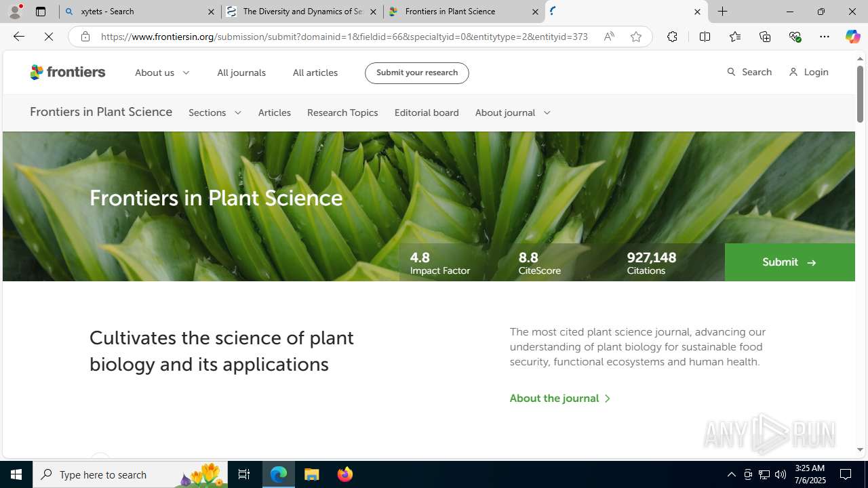Screen dimensions: 868x488
Task: Open volume control in system tray
Action: [781, 474]
